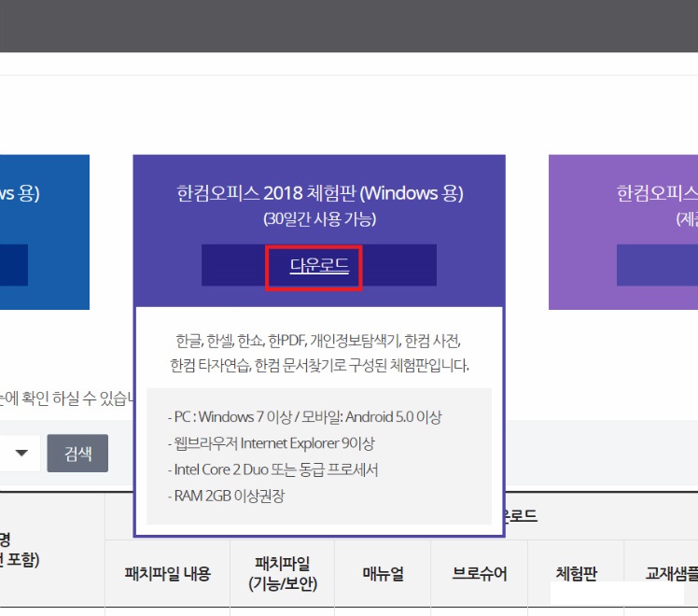This screenshot has width=698, height=616.
Task: Click the 체험판 column header
Action: click(x=576, y=573)
